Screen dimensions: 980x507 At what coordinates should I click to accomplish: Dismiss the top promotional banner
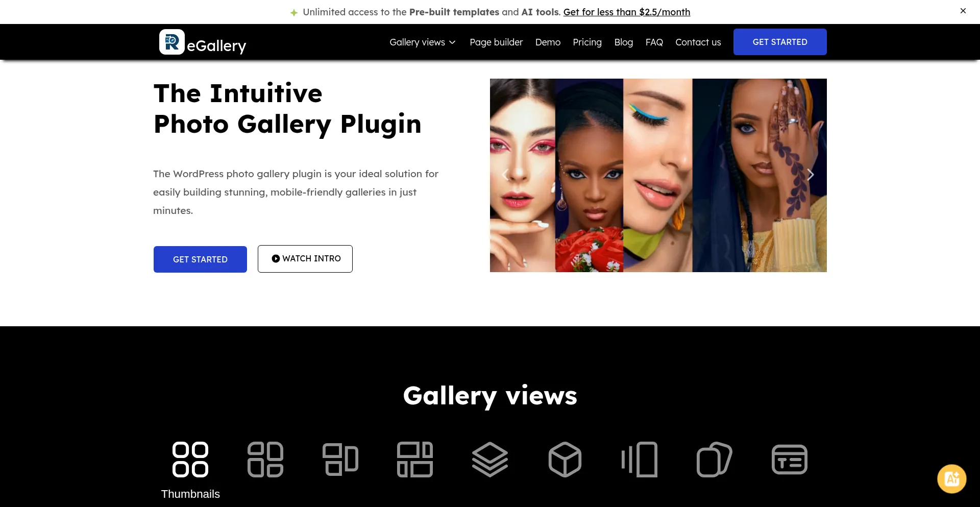(963, 11)
